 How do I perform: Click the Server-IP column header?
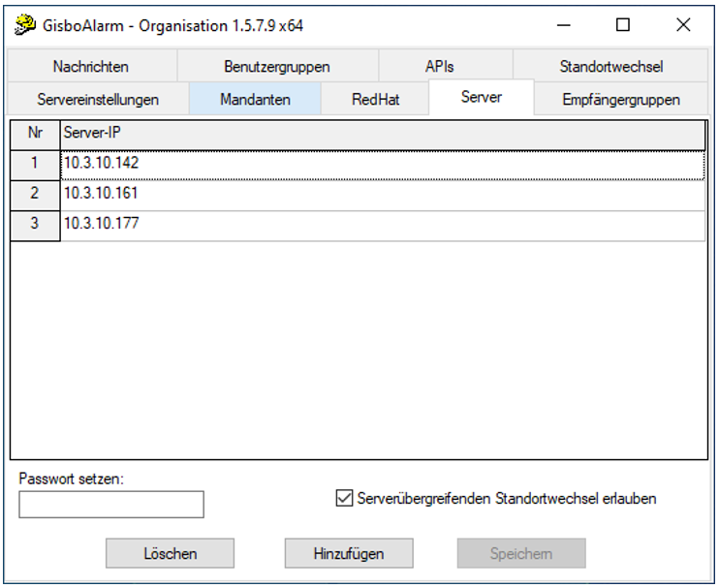pyautogui.click(x=383, y=135)
